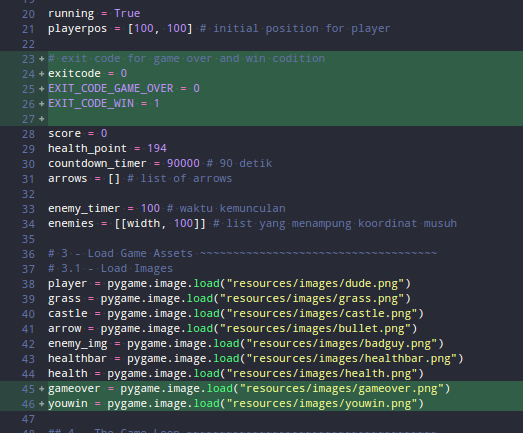Click the value 90000 on line 30

click(x=183, y=163)
